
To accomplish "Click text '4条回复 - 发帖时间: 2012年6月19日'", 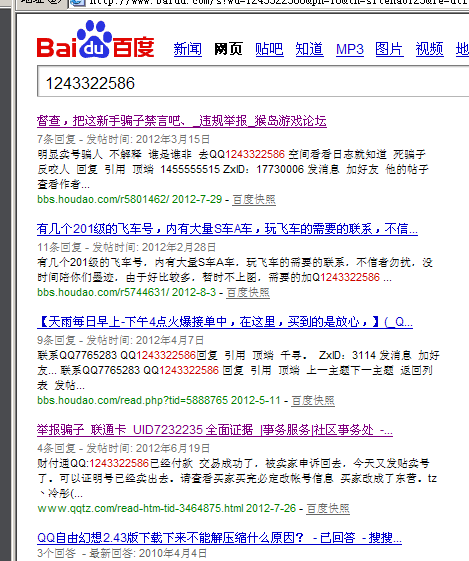I will click(123, 448).
